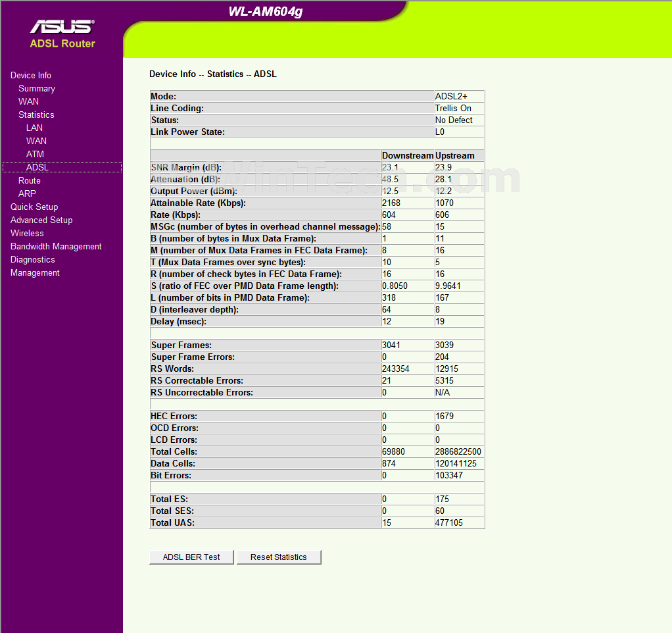Open Summary page in sidebar
This screenshot has height=633, width=672.
click(x=37, y=89)
